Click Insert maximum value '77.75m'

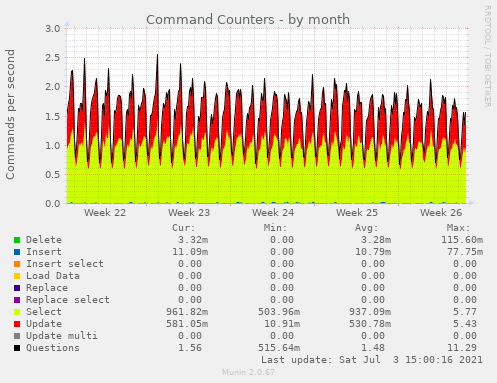tap(465, 252)
